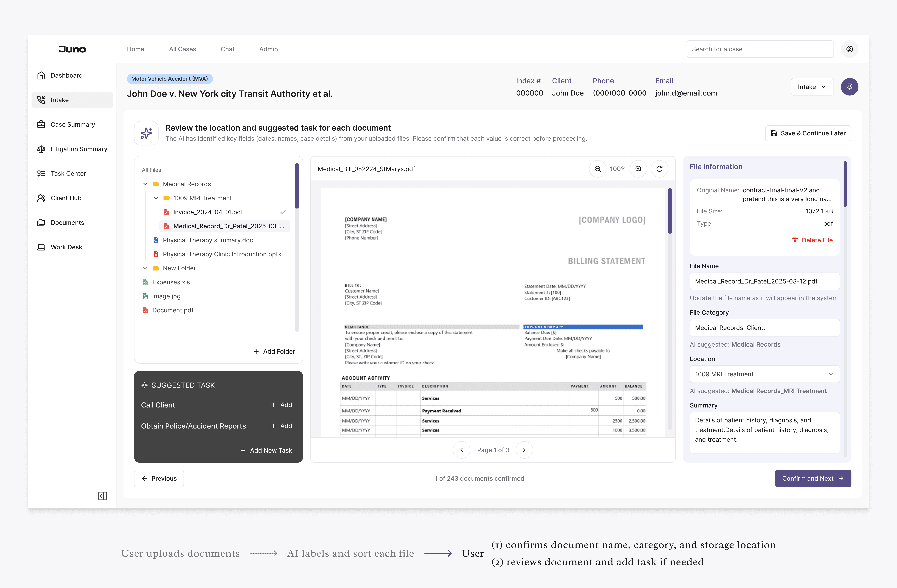Collapse the Medical Records folder

145,184
